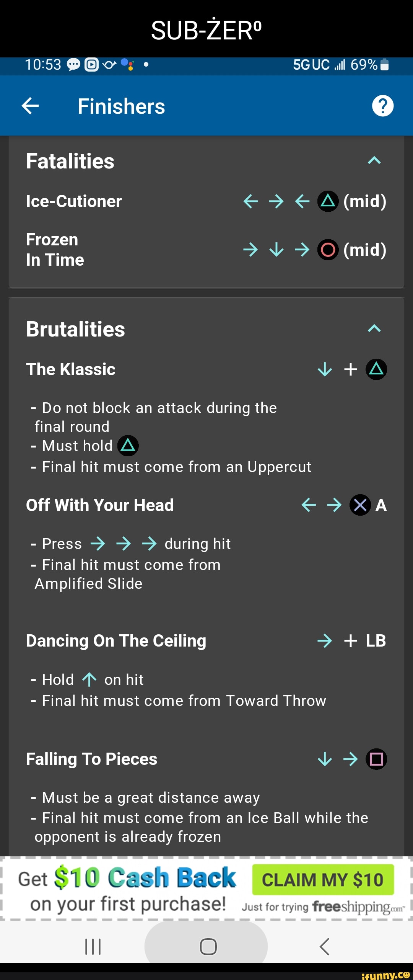Tap the triangle icon beside The Klassic
The image size is (413, 980).
pyautogui.click(x=376, y=369)
